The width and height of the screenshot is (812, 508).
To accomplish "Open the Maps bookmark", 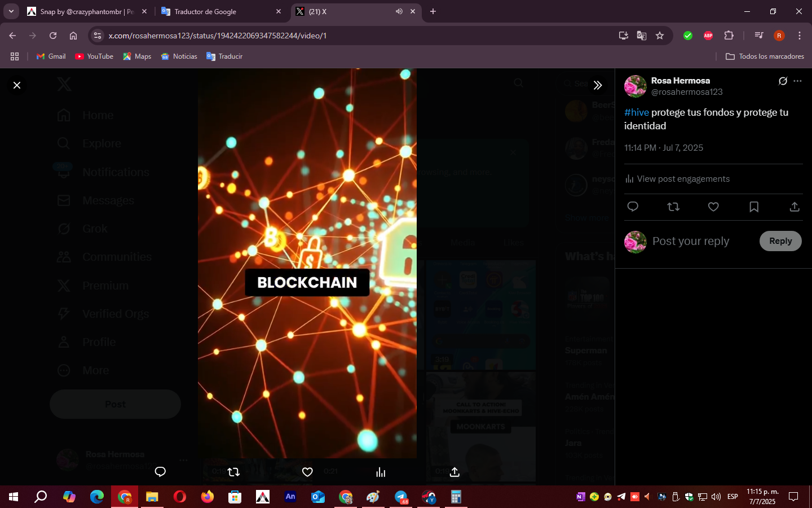I will [x=137, y=56].
